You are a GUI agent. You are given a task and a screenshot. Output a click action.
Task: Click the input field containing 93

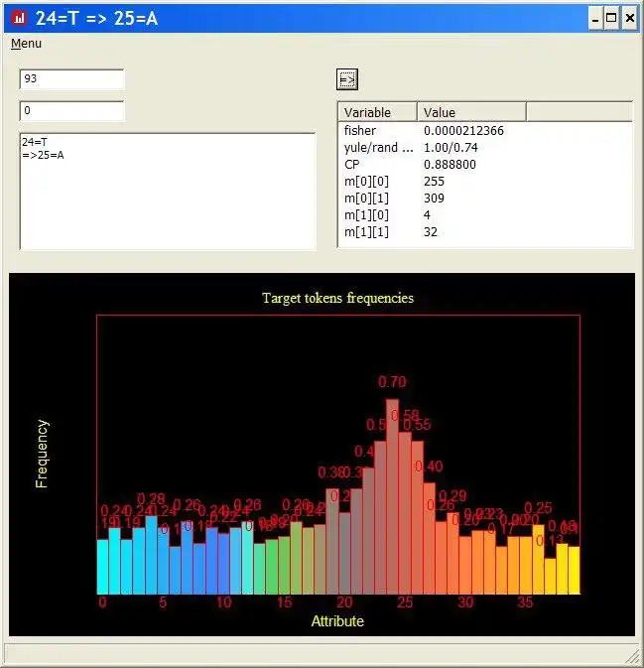click(72, 79)
